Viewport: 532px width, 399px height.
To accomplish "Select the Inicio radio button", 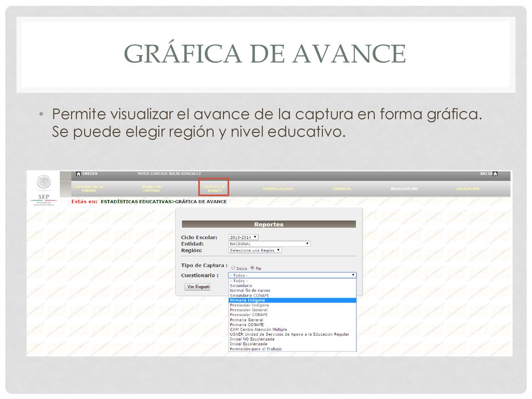I will tap(233, 268).
